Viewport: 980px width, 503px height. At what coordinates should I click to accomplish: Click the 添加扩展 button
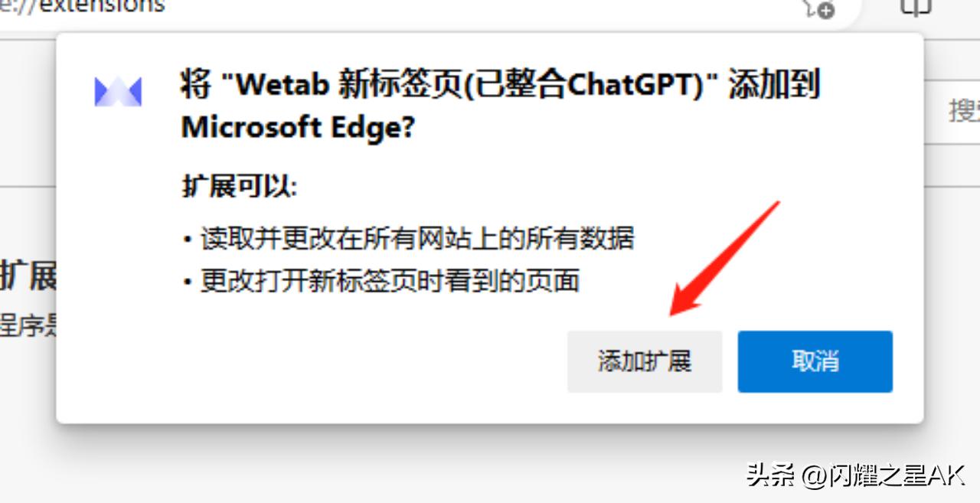645,361
